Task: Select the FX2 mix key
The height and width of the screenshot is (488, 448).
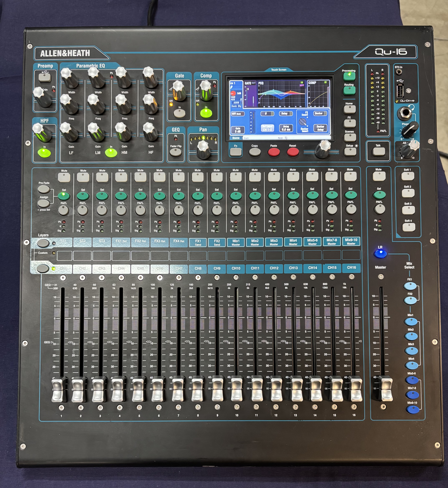Action: (410, 301)
